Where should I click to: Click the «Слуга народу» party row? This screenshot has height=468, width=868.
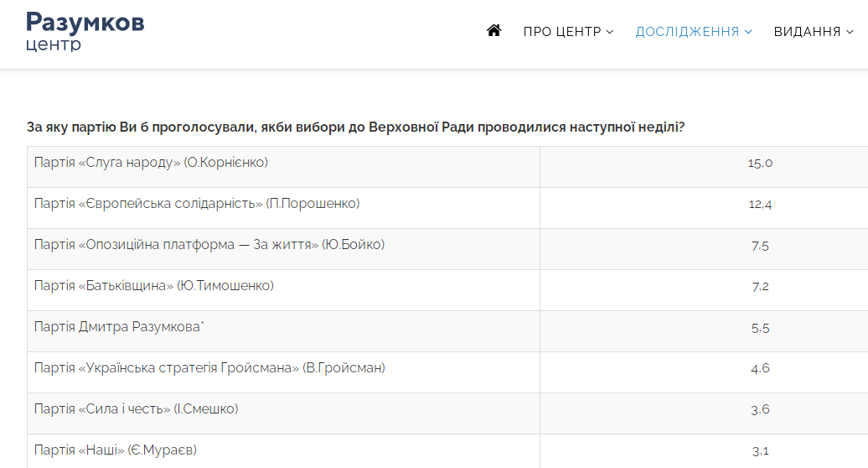pyautogui.click(x=447, y=167)
